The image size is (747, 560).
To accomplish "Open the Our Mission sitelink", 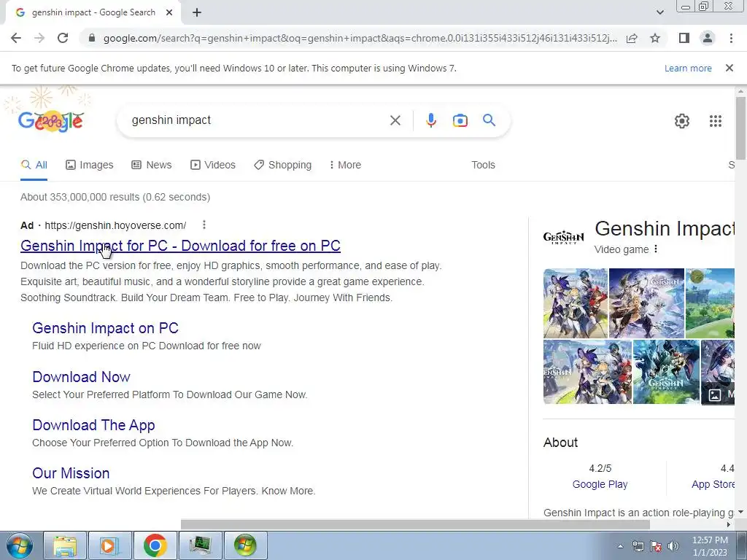I will tap(71, 472).
